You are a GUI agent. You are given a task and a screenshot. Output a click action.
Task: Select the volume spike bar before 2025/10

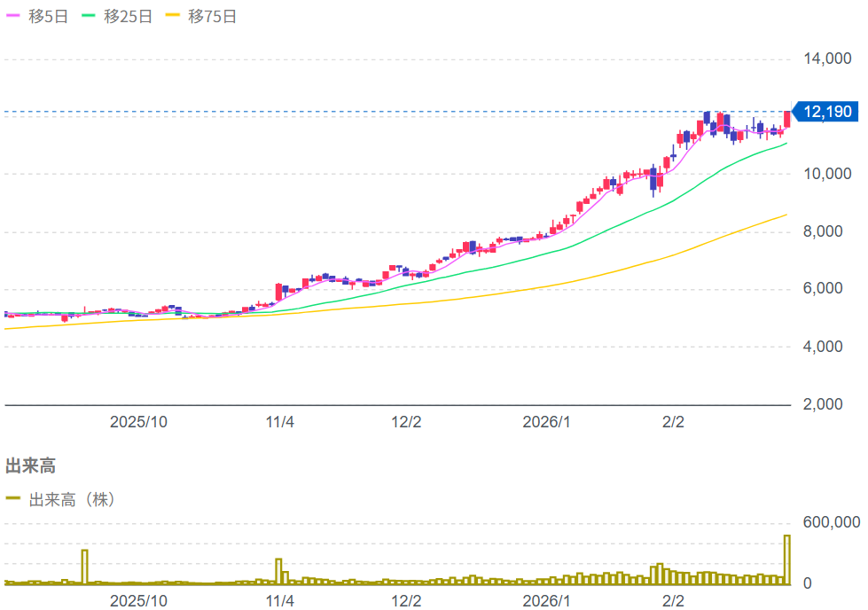point(85,567)
